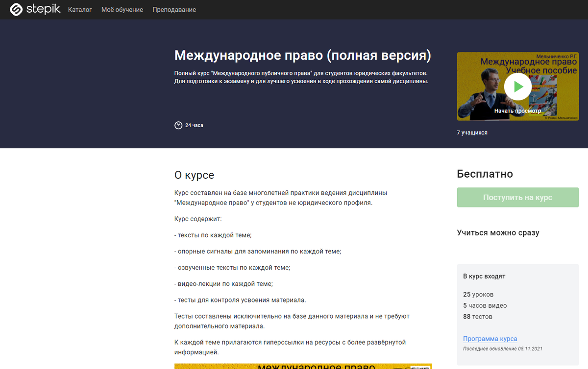Click the 25 уроков entry
Screen dimensions: 588x369
[478, 295]
